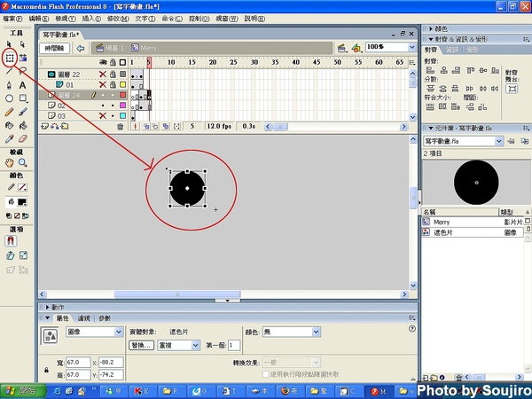Open the Color effect dropdown

click(316, 332)
